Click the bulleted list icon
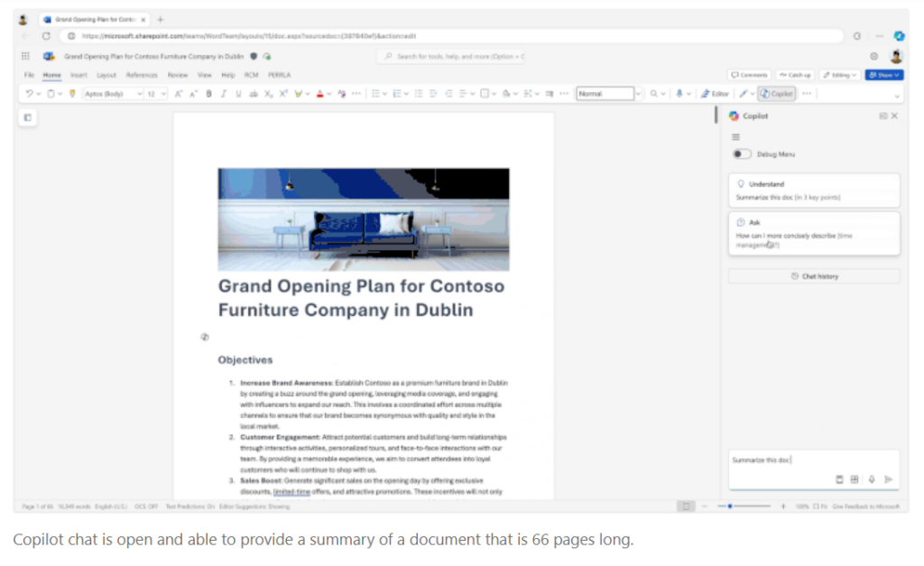This screenshot has width=924, height=566. [375, 94]
